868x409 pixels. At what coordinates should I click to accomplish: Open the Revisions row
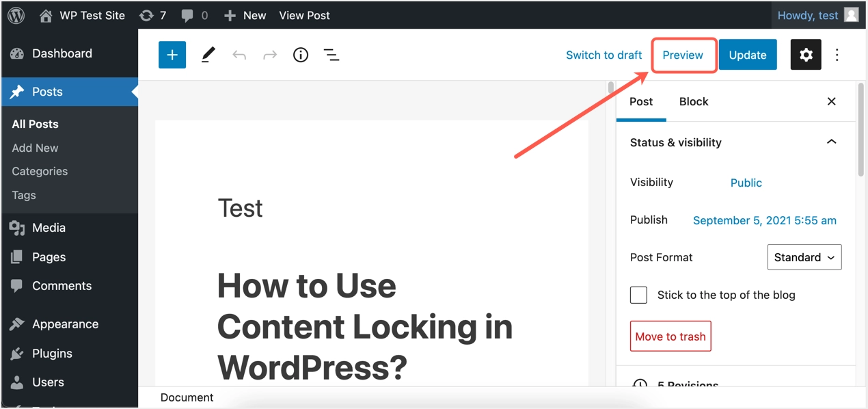pyautogui.click(x=736, y=384)
